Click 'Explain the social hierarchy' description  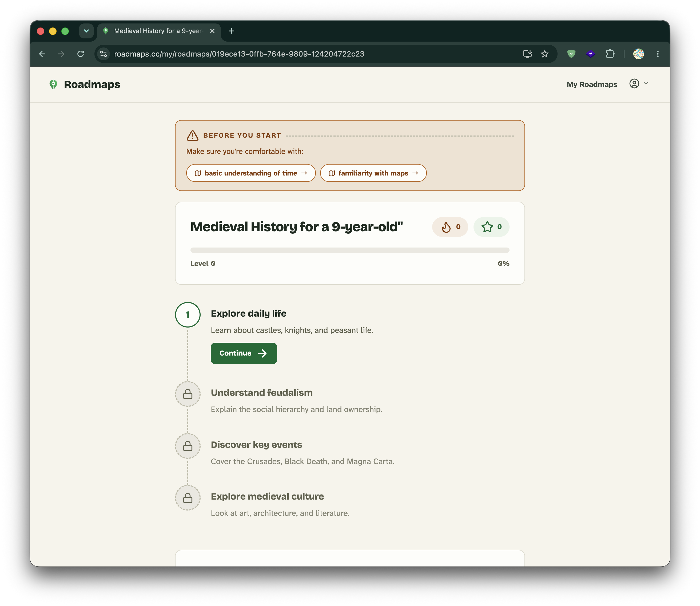(297, 409)
